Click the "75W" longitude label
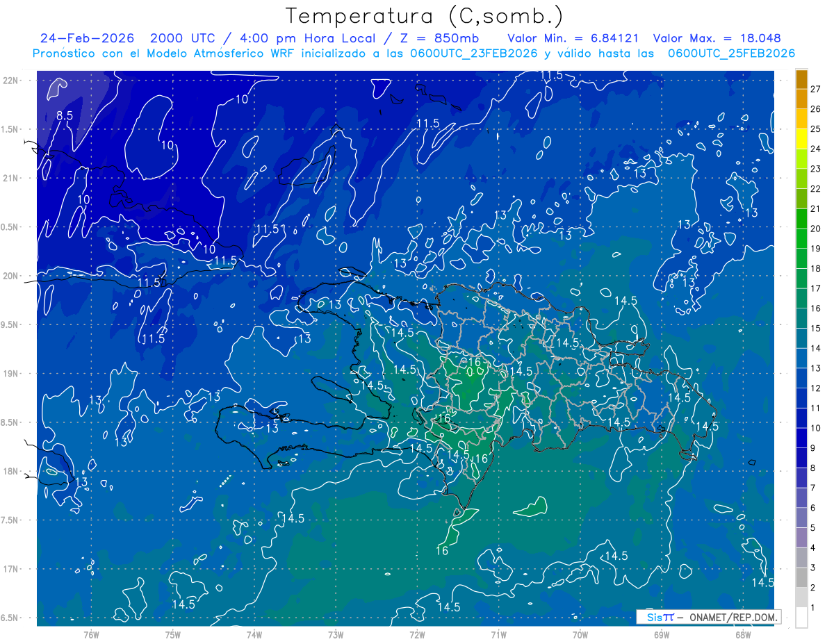The height and width of the screenshot is (644, 834). [173, 634]
